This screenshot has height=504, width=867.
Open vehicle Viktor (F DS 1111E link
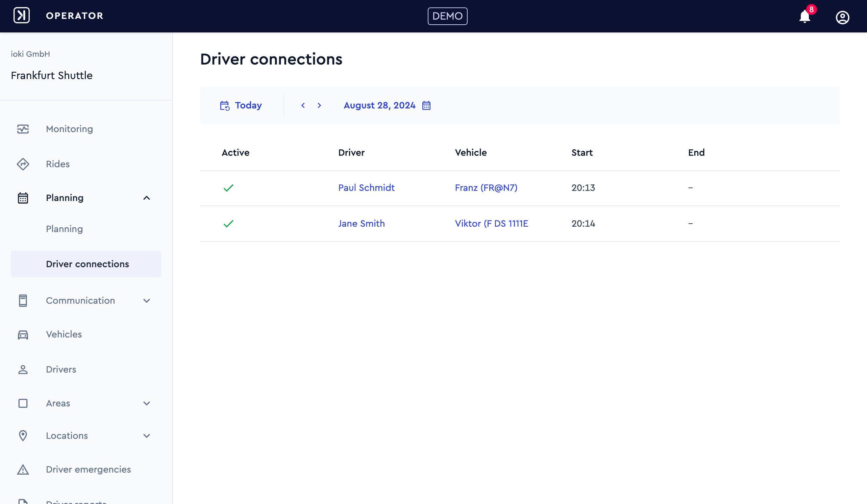pyautogui.click(x=491, y=224)
